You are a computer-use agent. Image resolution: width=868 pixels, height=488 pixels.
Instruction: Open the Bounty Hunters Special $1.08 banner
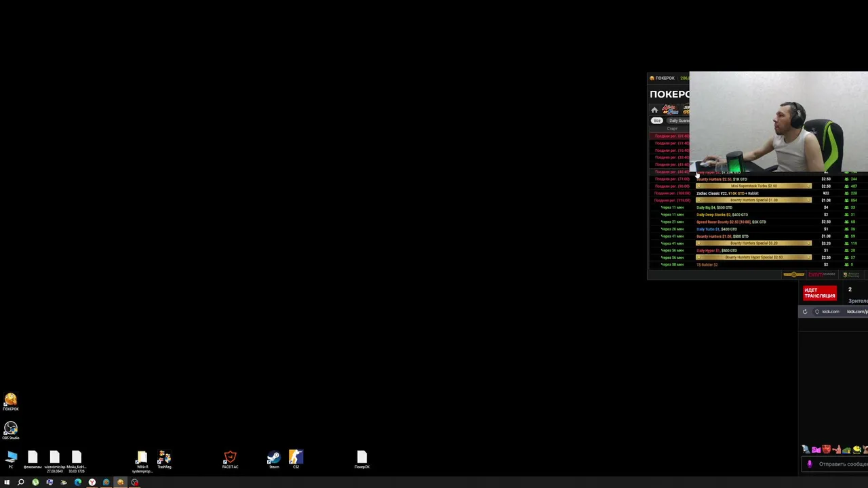[x=753, y=200]
